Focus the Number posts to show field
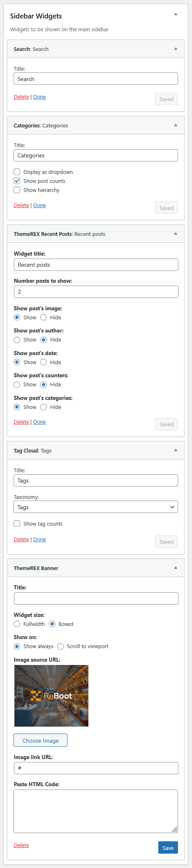This screenshot has width=192, height=868. [x=96, y=292]
